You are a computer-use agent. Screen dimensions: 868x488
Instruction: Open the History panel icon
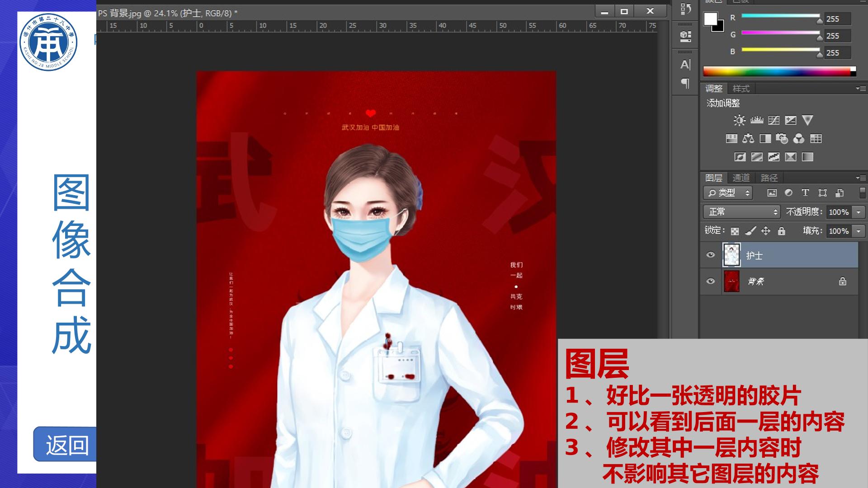point(685,9)
